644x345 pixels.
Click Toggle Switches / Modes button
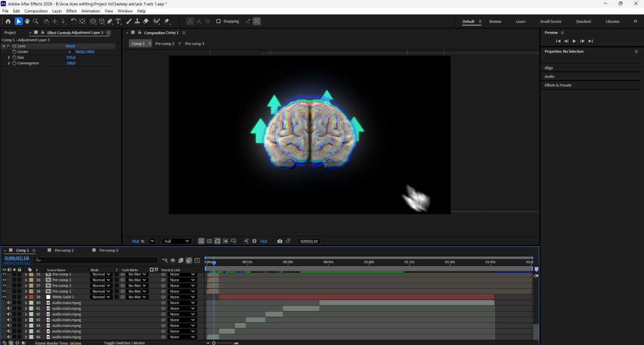125,343
